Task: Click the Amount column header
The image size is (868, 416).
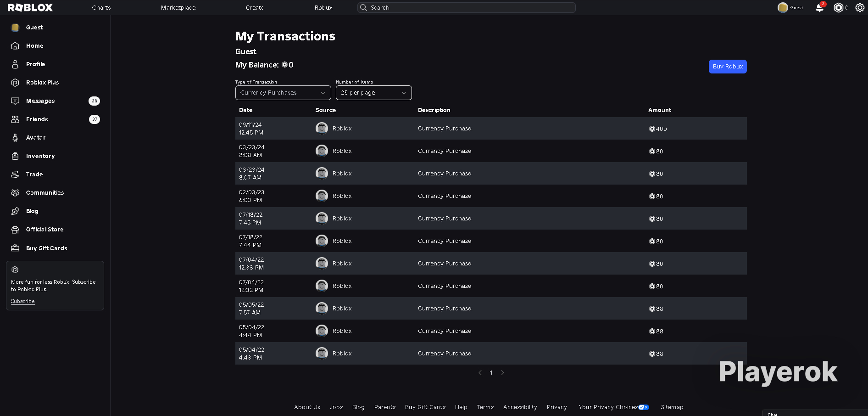Action: (660, 110)
